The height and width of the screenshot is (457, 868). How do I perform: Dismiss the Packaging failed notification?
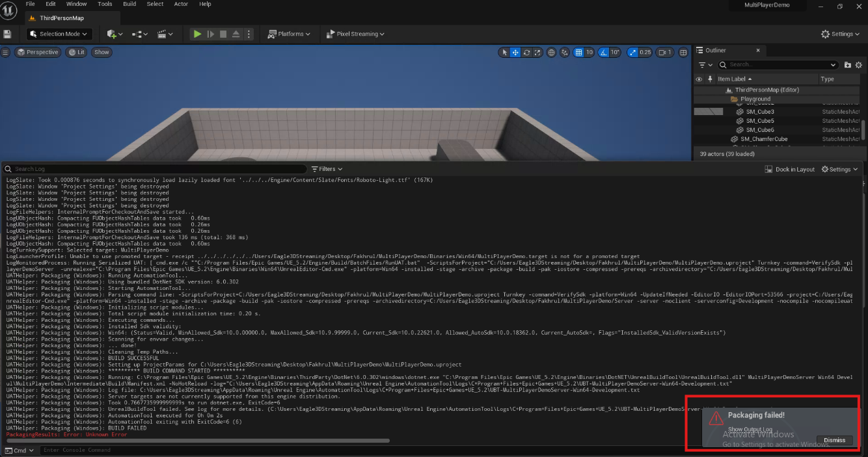[834, 440]
